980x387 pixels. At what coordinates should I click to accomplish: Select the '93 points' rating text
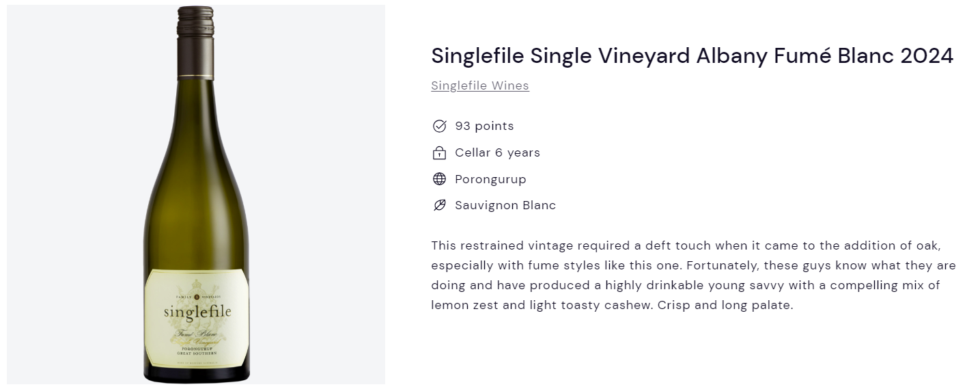click(484, 126)
